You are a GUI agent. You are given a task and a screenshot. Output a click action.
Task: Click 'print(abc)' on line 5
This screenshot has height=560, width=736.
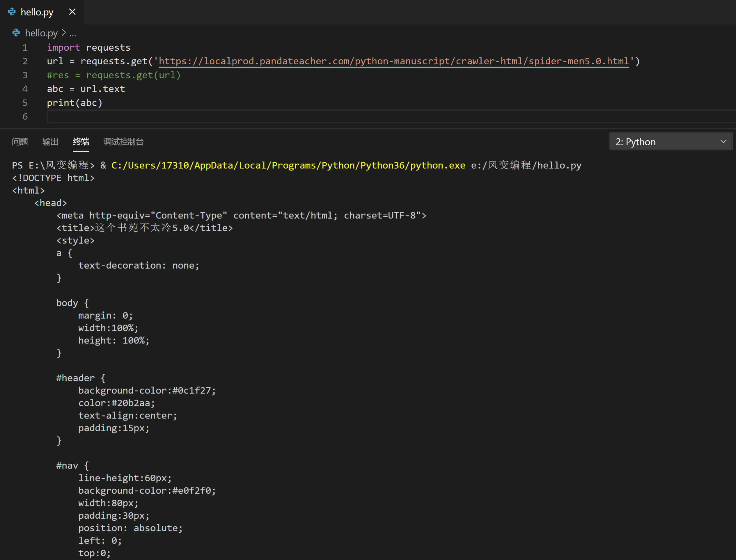[x=75, y=103]
